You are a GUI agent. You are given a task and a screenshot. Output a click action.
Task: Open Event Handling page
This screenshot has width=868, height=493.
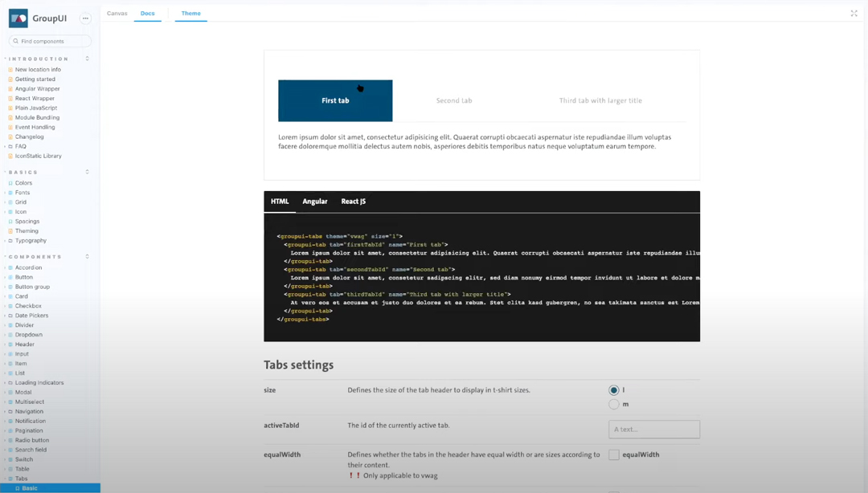(35, 127)
